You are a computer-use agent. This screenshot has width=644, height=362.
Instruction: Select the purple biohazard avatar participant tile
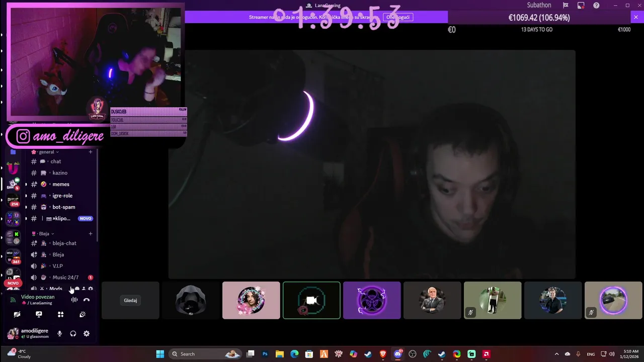coord(372,300)
